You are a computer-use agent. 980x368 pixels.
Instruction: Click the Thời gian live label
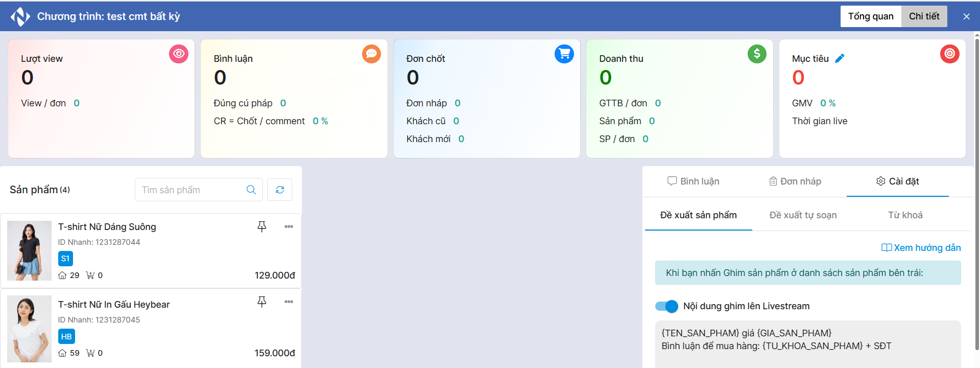click(820, 121)
